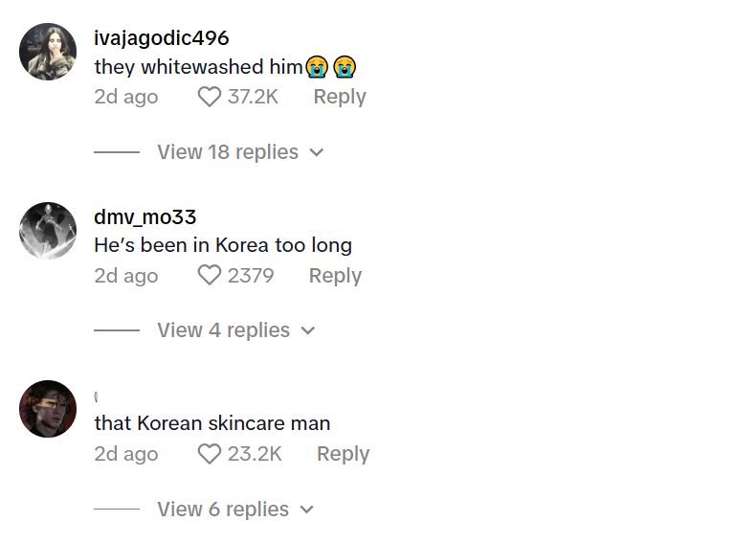Click the chevron beside View 6 replies

click(x=307, y=510)
